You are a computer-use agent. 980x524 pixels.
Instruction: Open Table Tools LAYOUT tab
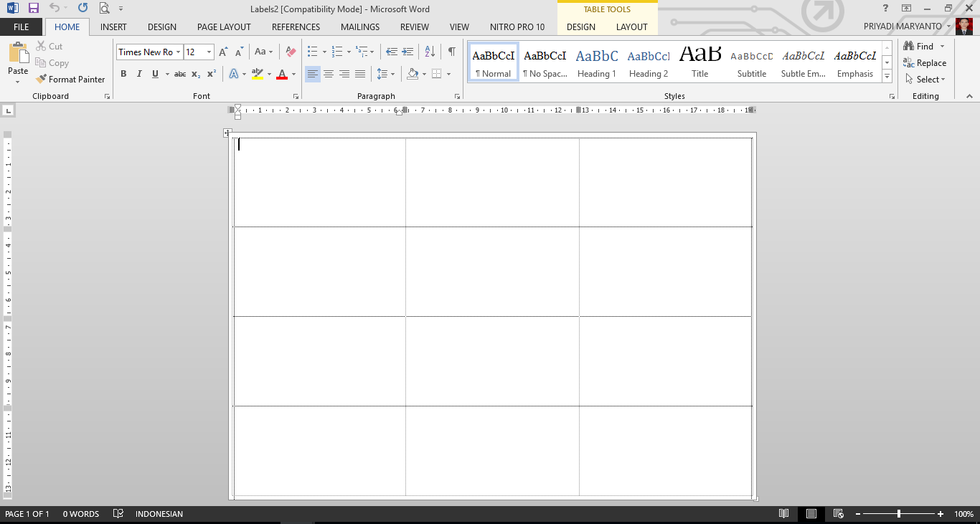click(x=631, y=27)
